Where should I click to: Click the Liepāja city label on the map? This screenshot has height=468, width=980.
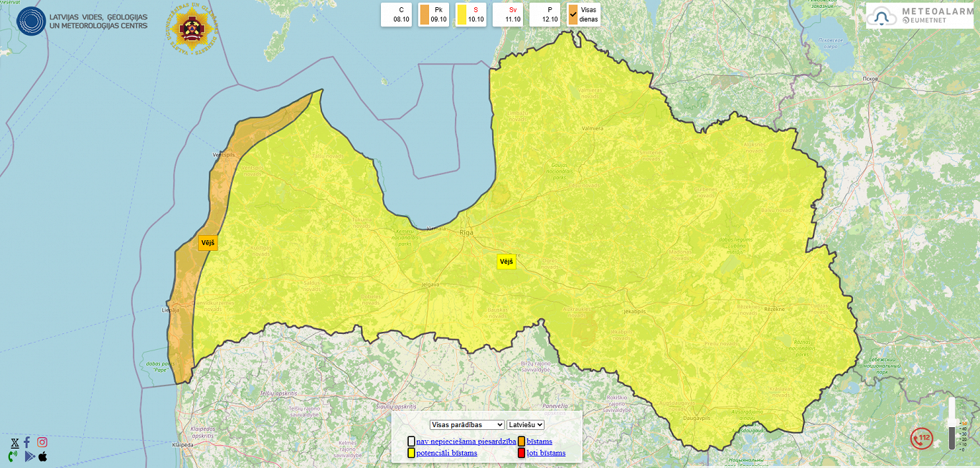pos(170,310)
